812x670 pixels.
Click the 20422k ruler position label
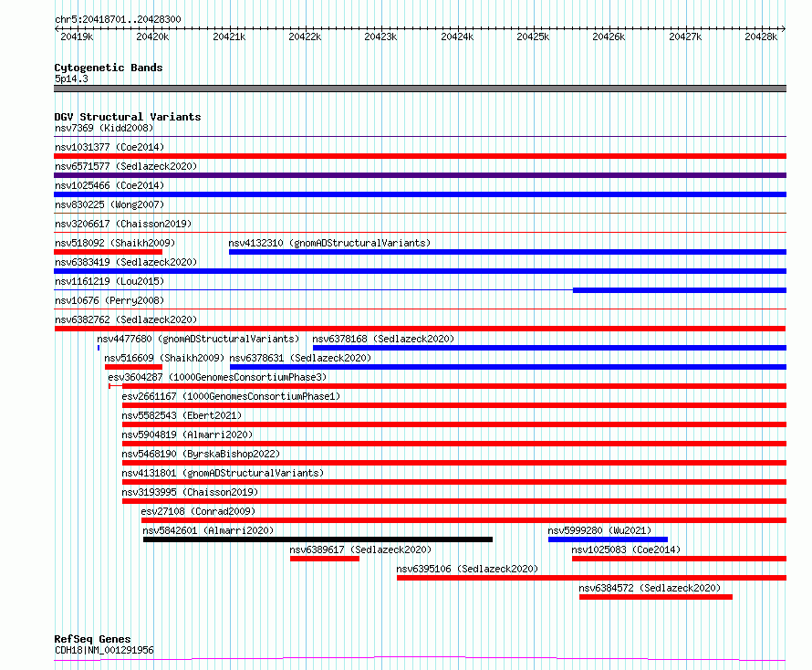[x=305, y=37]
